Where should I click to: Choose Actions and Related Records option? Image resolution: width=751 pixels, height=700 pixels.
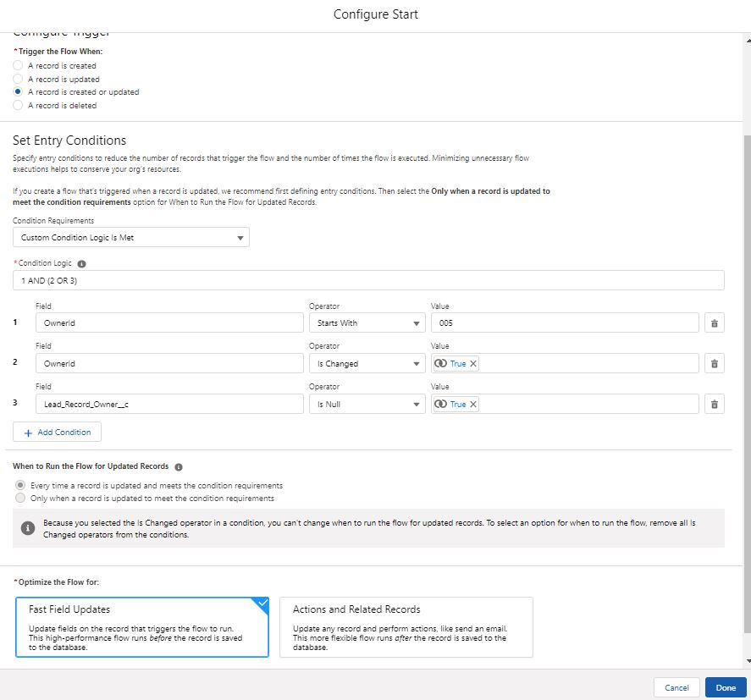pos(406,626)
